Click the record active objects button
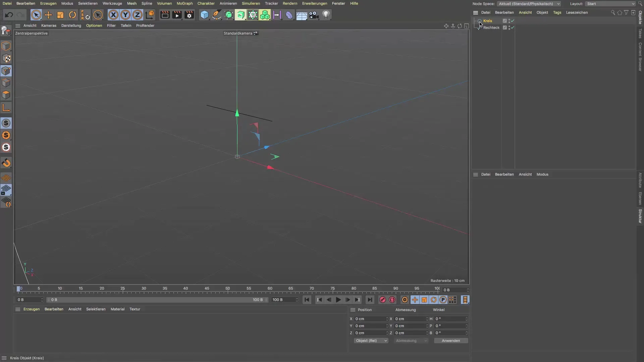This screenshot has height=362, width=644. [382, 300]
